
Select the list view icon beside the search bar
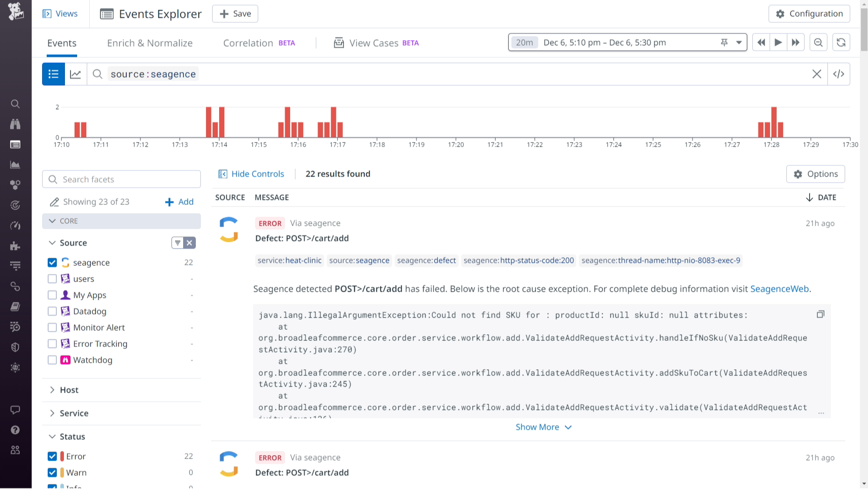[53, 74]
